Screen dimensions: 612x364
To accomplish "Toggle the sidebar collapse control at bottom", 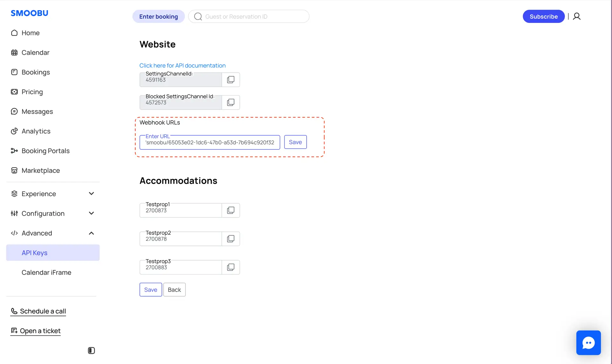I will 91,350.
